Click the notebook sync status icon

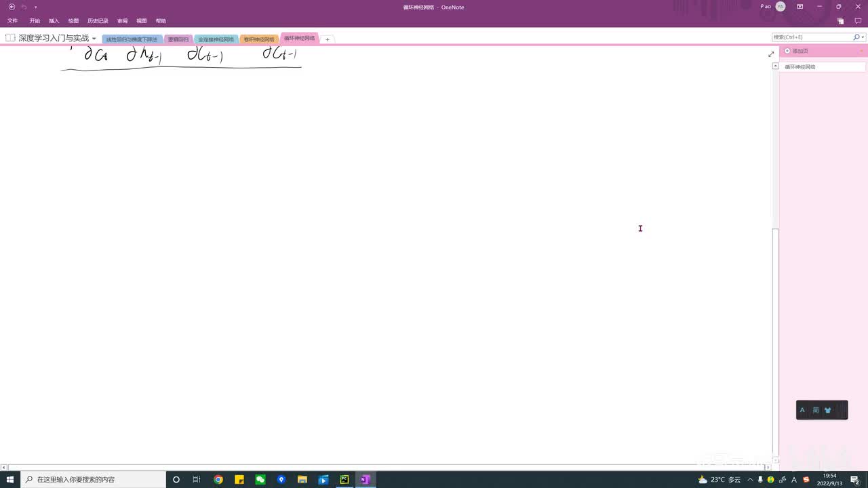[x=841, y=21]
